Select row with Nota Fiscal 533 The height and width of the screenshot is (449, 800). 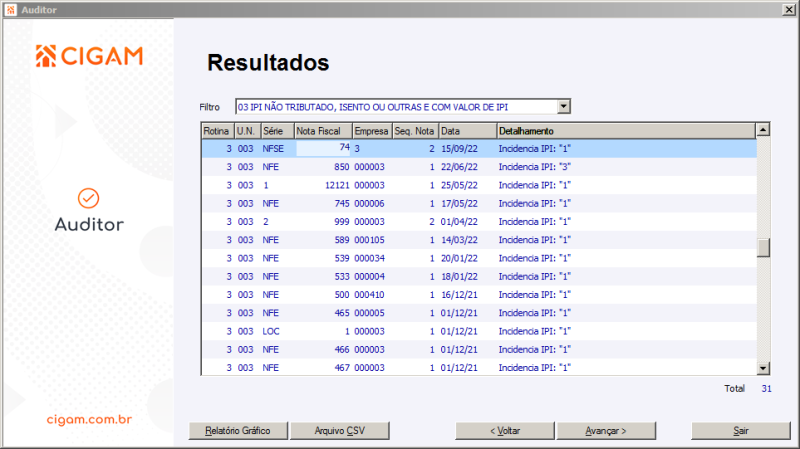(479, 277)
